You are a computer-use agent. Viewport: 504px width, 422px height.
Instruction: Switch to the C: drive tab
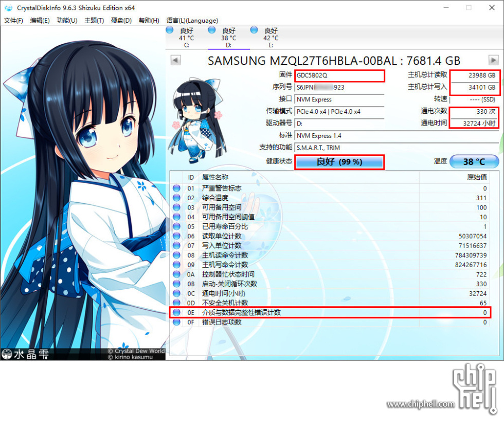click(x=186, y=38)
